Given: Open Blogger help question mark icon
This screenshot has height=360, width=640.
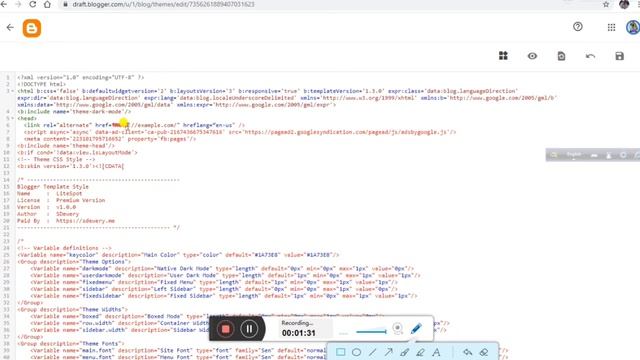Looking at the screenshot, I should tap(578, 27).
